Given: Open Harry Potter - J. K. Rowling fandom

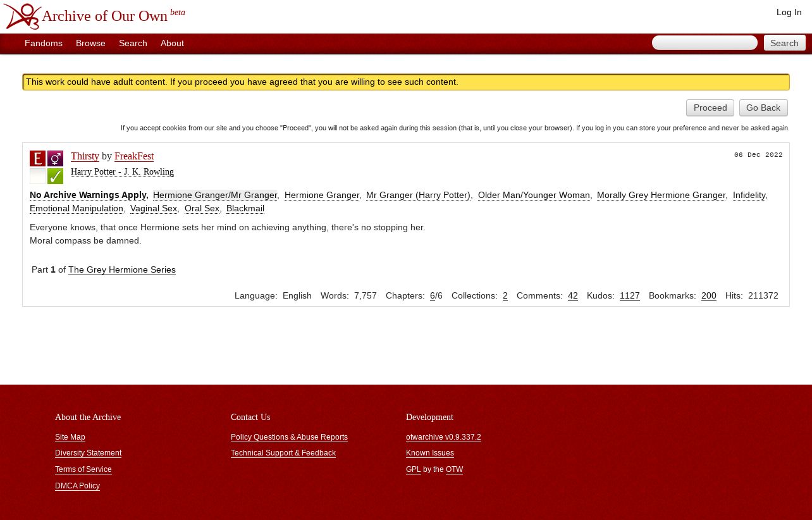Looking at the screenshot, I should (122, 172).
